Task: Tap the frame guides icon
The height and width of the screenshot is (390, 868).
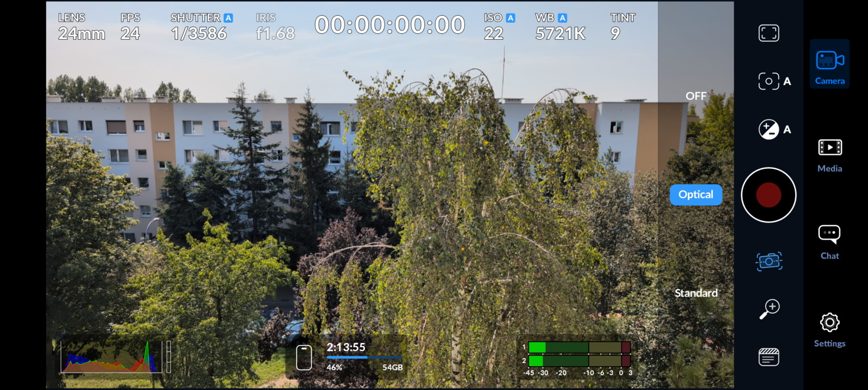Action: 768,33
